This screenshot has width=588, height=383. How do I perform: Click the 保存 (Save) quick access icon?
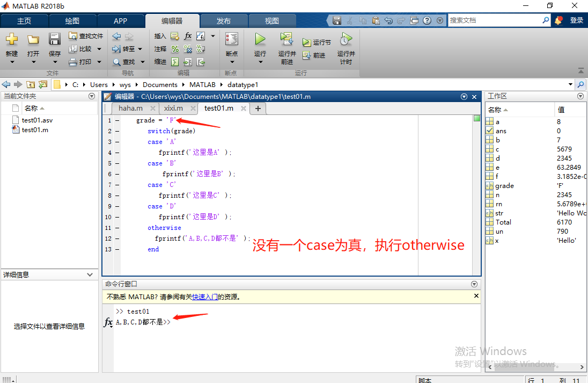337,19
